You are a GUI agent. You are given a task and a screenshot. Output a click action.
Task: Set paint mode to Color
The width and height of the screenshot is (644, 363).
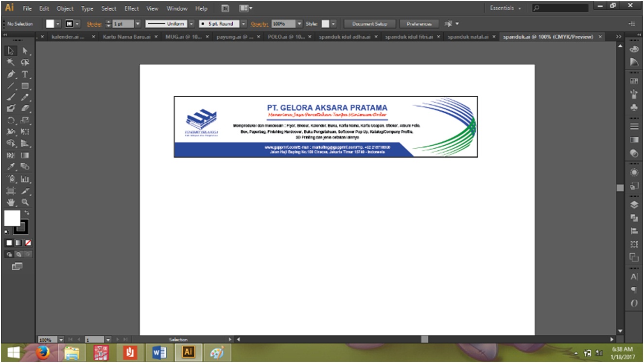click(9, 242)
